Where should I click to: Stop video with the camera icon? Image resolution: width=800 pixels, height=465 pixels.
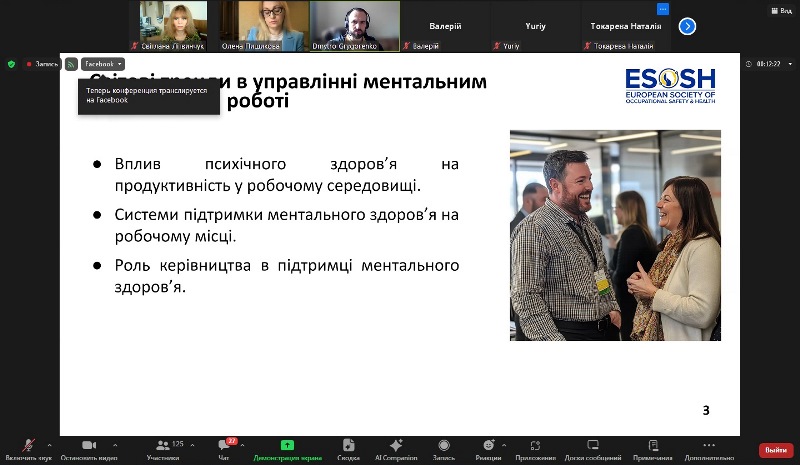89,446
